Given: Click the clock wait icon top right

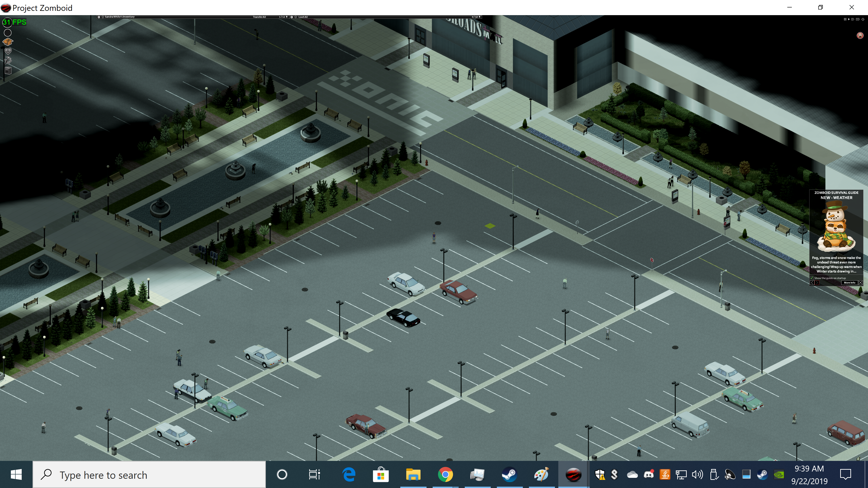Looking at the screenshot, I should 863,19.
